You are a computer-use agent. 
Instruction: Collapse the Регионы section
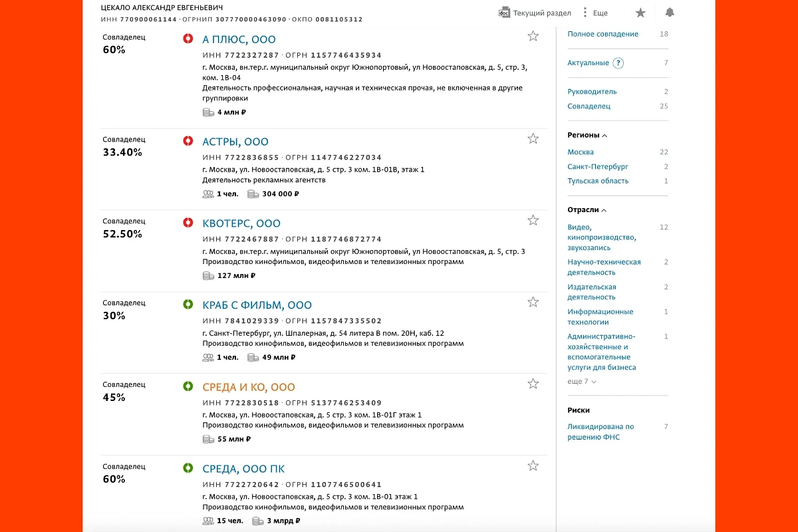[604, 134]
